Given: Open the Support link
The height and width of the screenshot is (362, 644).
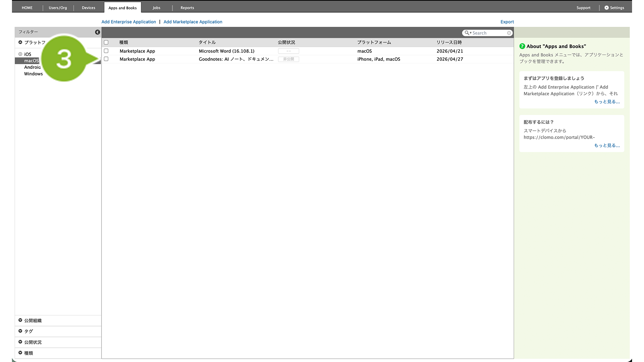Looking at the screenshot, I should point(583,8).
